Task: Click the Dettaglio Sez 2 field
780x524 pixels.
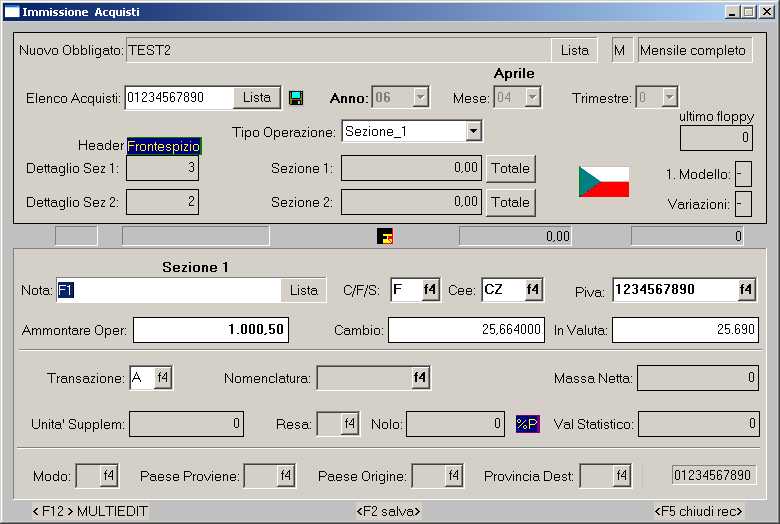Action: coord(162,202)
